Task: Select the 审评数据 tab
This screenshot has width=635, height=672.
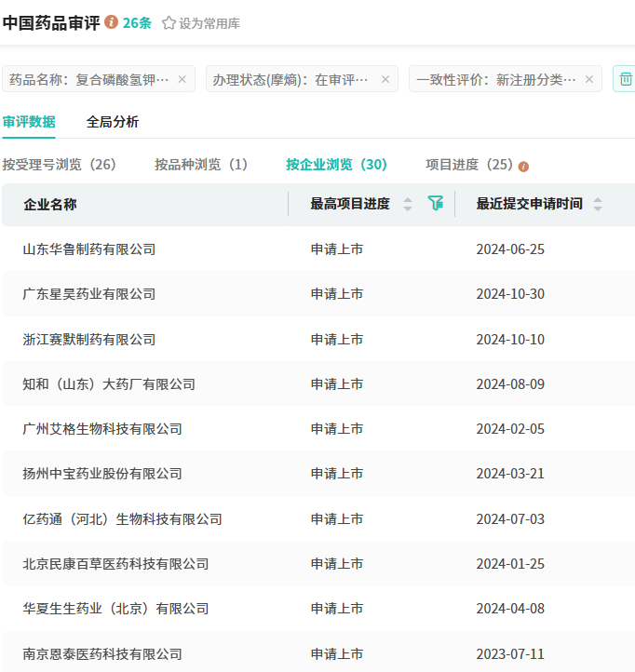Action: click(x=29, y=121)
